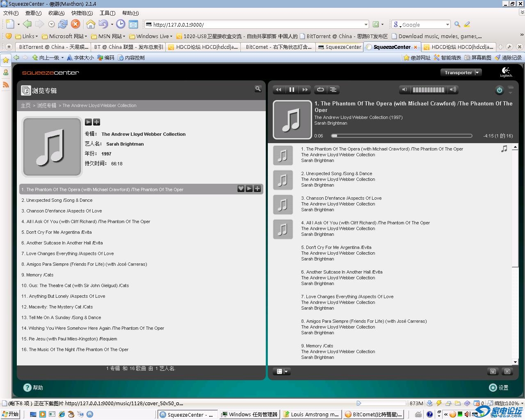Skip to the next track
Viewport: 525px width, 420px height.
[305, 90]
